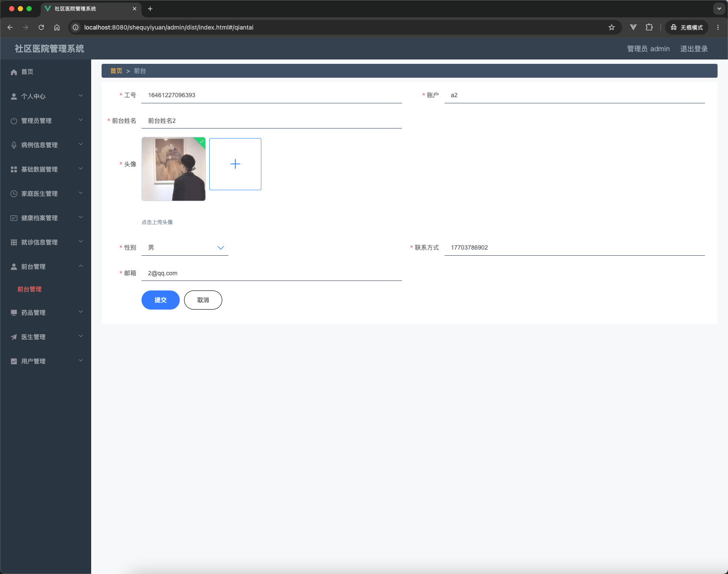Select the 首页 sidebar menu item
This screenshot has height=574, width=728.
[46, 72]
